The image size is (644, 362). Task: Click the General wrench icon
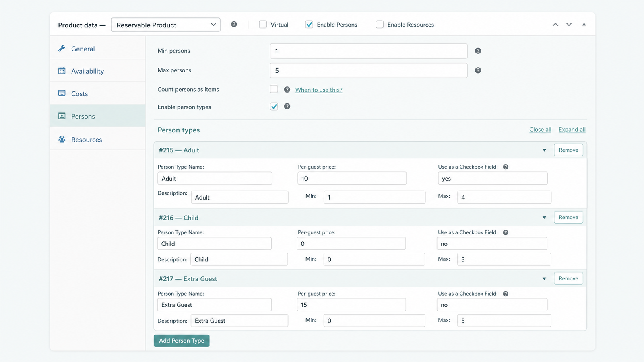(x=62, y=49)
